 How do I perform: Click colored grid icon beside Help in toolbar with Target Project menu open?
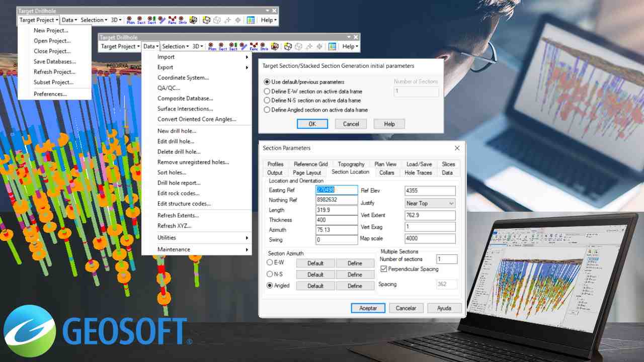coord(251,20)
